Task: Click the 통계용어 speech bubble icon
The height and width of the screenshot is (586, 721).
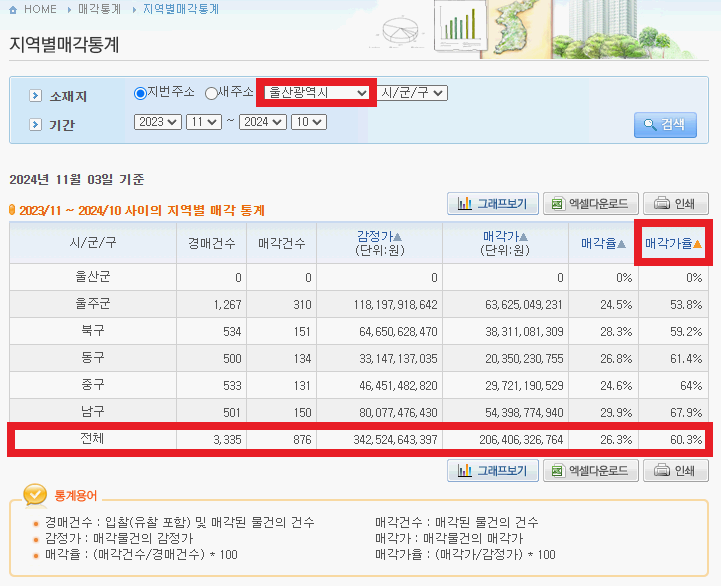Action: (x=35, y=495)
